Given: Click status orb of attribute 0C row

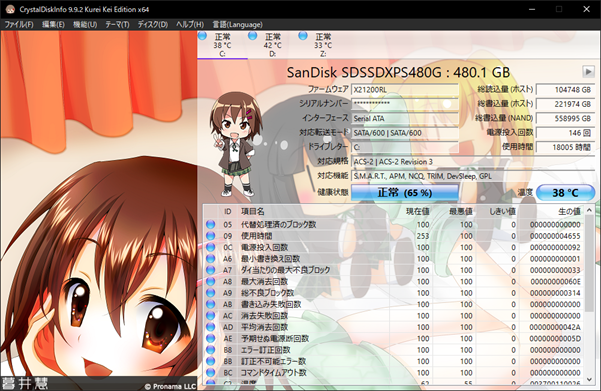Looking at the screenshot, I should pyautogui.click(x=210, y=247).
